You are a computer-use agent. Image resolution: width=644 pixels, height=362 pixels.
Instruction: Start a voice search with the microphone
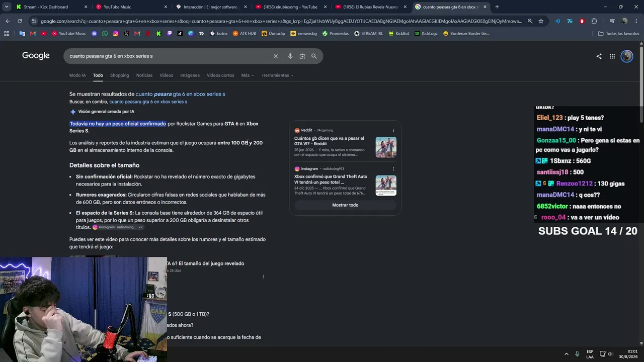point(290,56)
